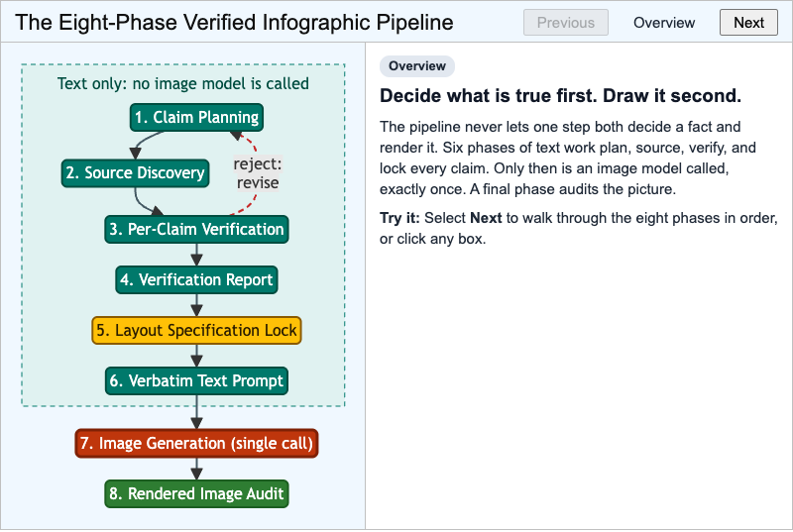Open the 7. Image Generation (single call) box
793x532 pixels.
click(x=196, y=444)
